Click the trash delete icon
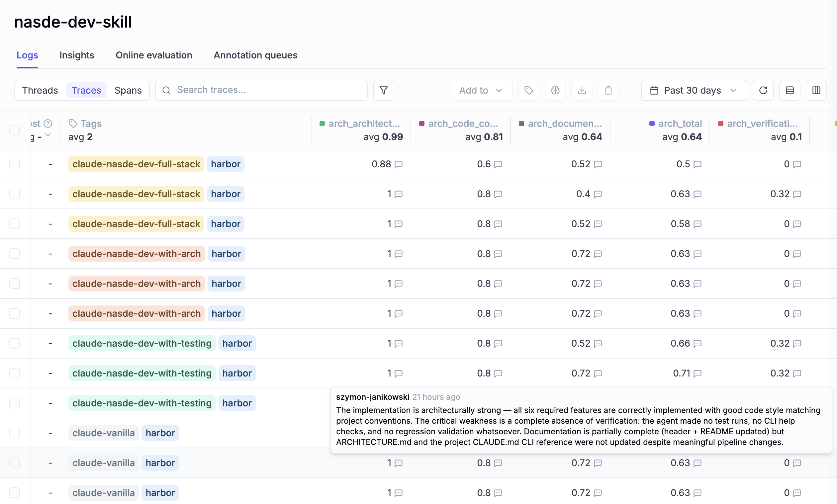Screen dimensions: 837x504 click(608, 90)
